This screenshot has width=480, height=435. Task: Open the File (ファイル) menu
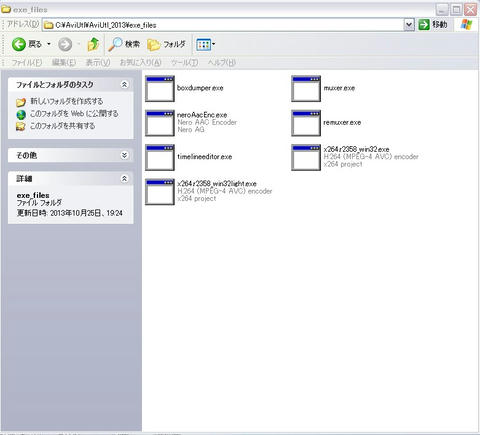click(27, 62)
